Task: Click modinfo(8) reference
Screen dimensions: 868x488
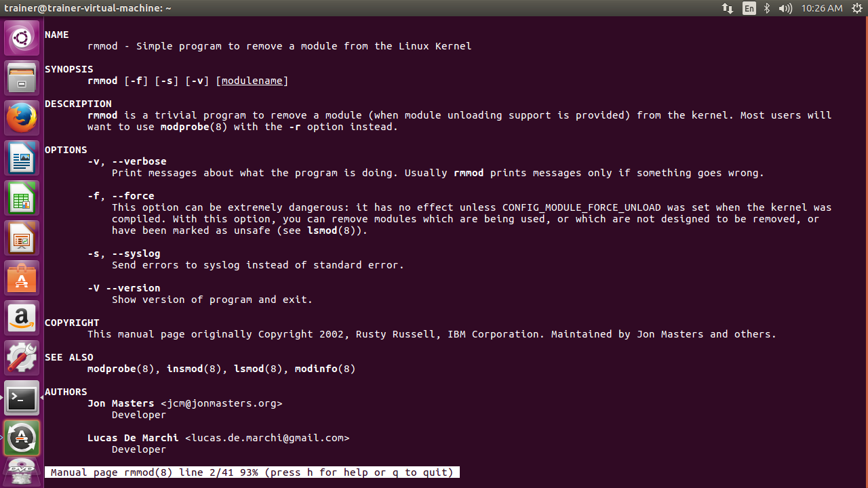Action: point(325,369)
